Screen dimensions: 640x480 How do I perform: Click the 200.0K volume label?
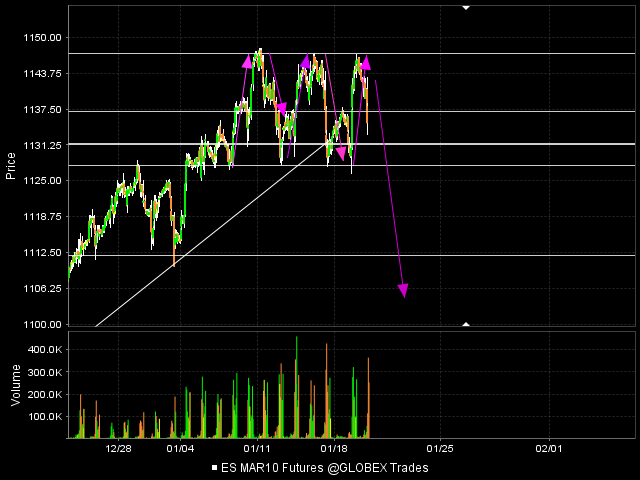point(45,395)
